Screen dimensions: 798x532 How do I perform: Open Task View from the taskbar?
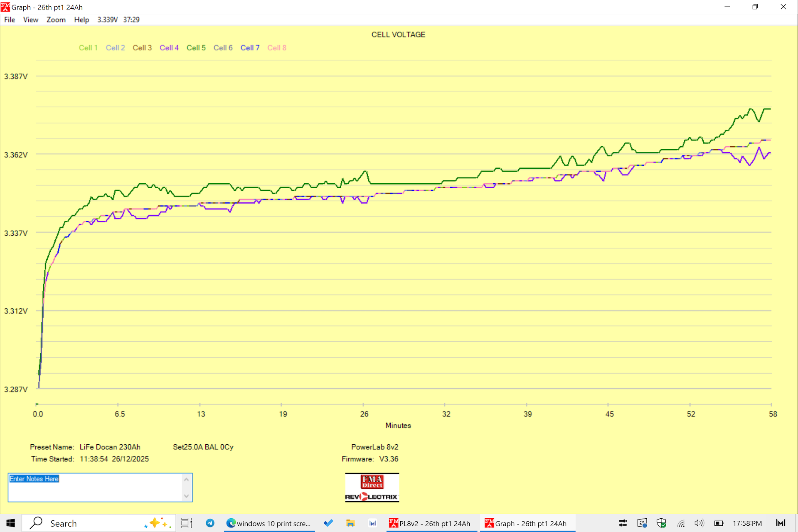tap(187, 523)
